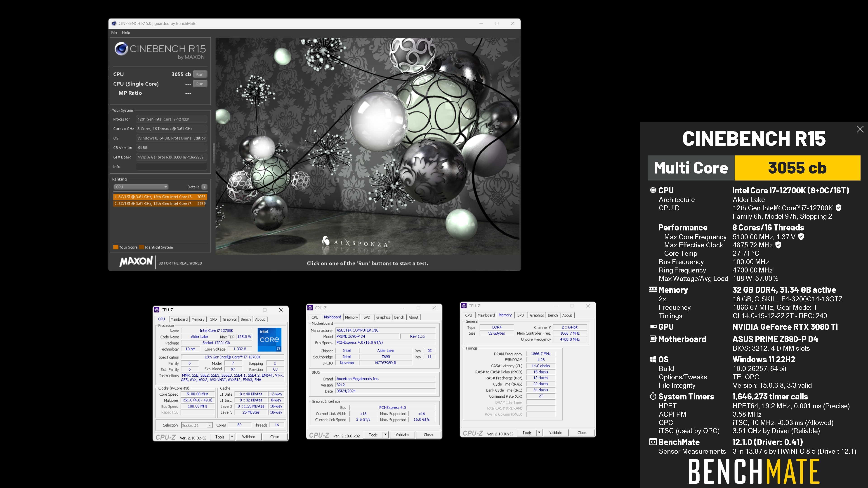The height and width of the screenshot is (488, 868).
Task: Click the System Timers stopwatch icon
Action: tap(653, 396)
